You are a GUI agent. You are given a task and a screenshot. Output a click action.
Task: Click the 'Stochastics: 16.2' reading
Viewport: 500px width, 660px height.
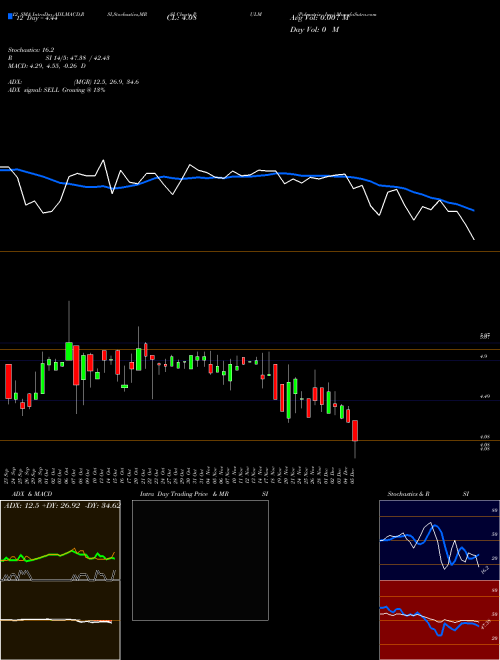click(x=31, y=50)
